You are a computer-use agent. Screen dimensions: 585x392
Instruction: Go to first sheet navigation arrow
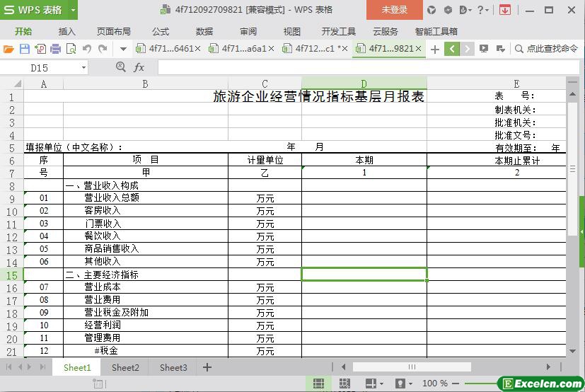pos(8,367)
